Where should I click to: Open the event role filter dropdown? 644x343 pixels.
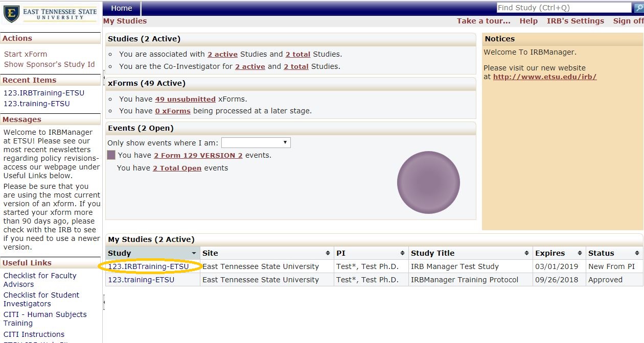coord(256,143)
